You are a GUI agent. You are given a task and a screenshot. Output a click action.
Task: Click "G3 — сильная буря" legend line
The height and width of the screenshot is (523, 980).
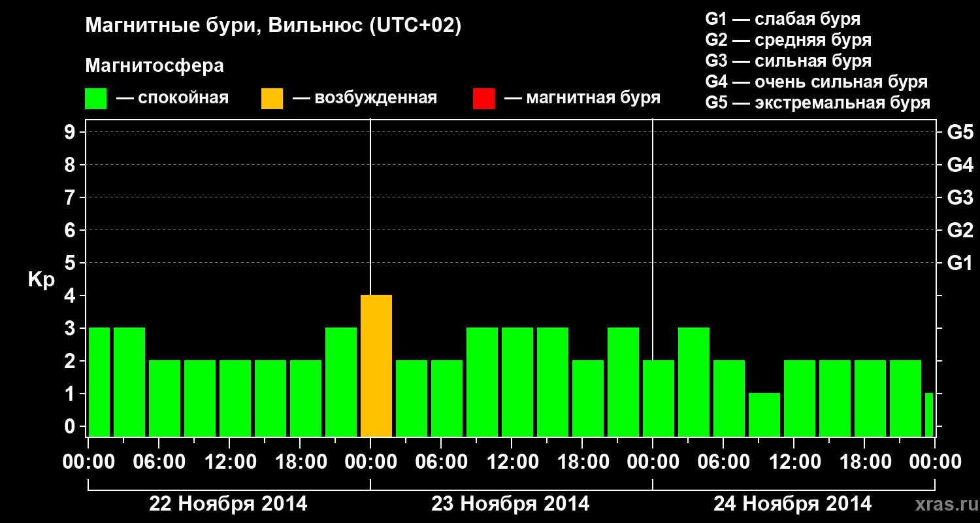pos(788,61)
